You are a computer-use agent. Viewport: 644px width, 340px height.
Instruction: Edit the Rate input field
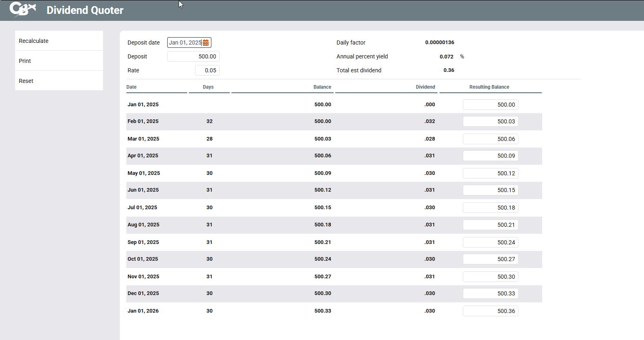(207, 70)
